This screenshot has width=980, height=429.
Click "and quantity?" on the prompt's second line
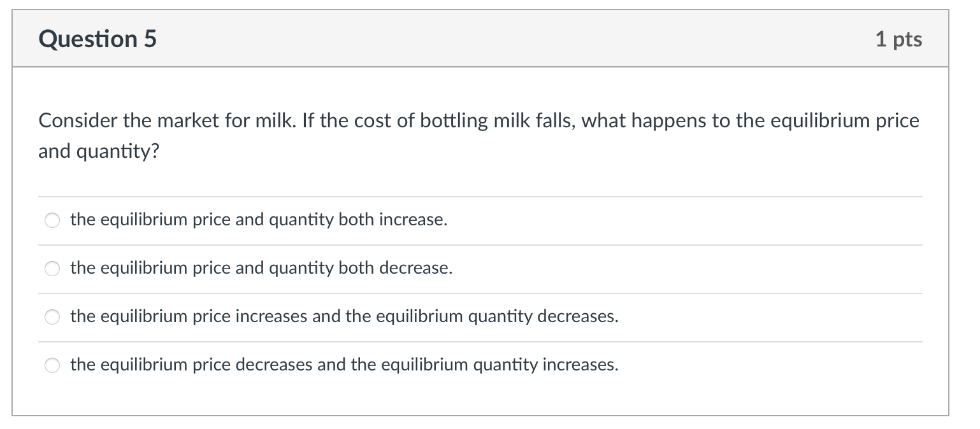coord(98,154)
